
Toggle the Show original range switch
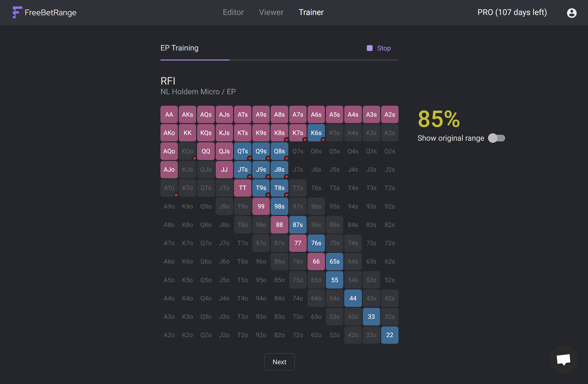pos(496,138)
